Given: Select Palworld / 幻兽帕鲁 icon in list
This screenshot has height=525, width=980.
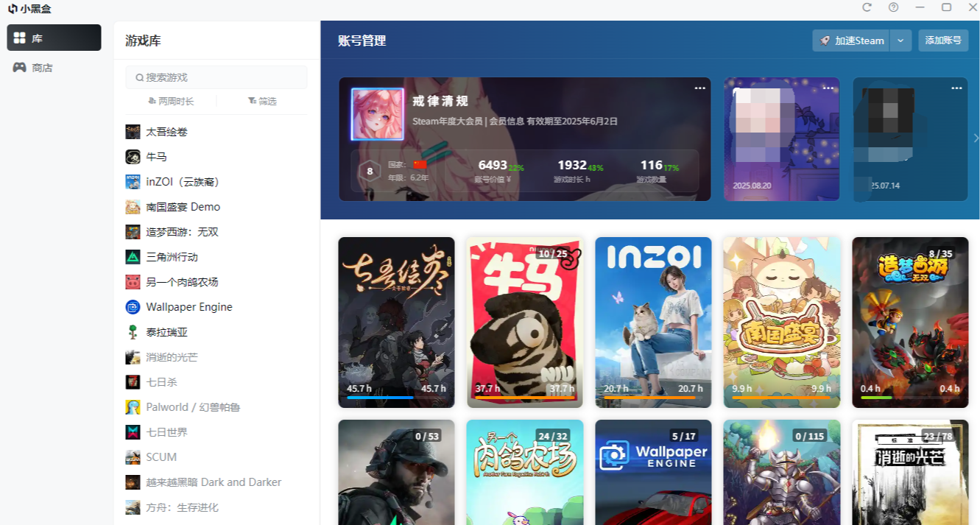Looking at the screenshot, I should 133,407.
